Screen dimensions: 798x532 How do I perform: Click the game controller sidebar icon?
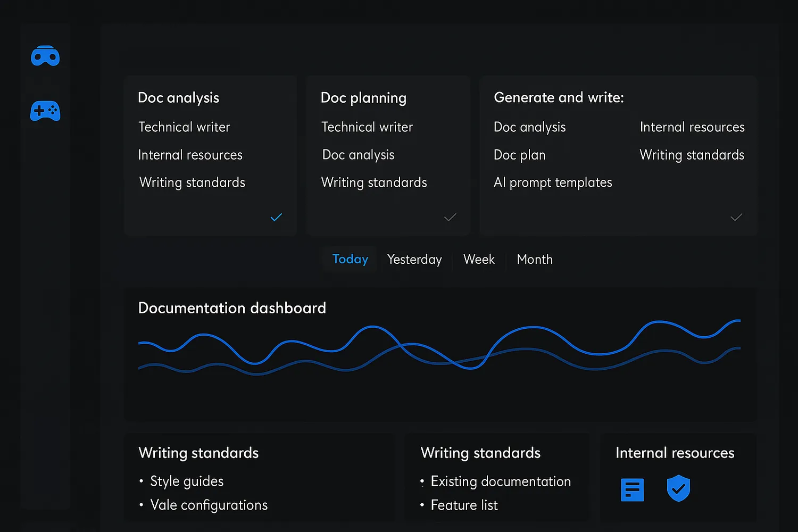click(45, 111)
